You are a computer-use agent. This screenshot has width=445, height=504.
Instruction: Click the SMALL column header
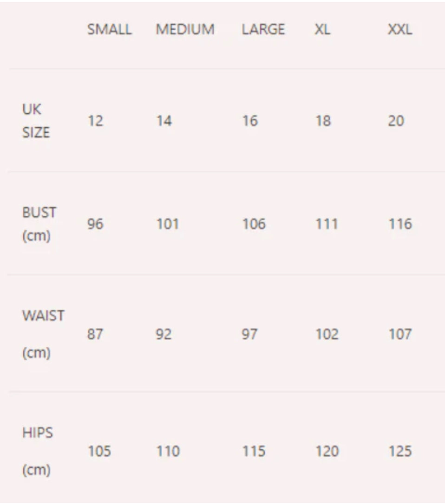110,30
